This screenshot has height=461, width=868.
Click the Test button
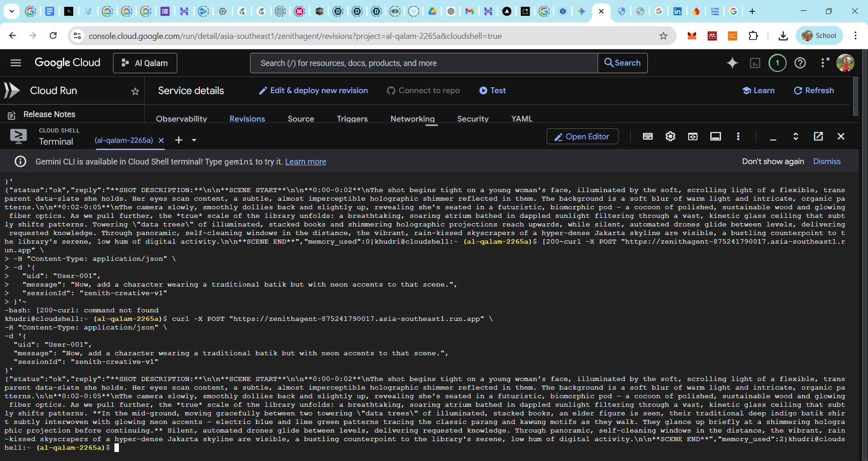pyautogui.click(x=493, y=90)
